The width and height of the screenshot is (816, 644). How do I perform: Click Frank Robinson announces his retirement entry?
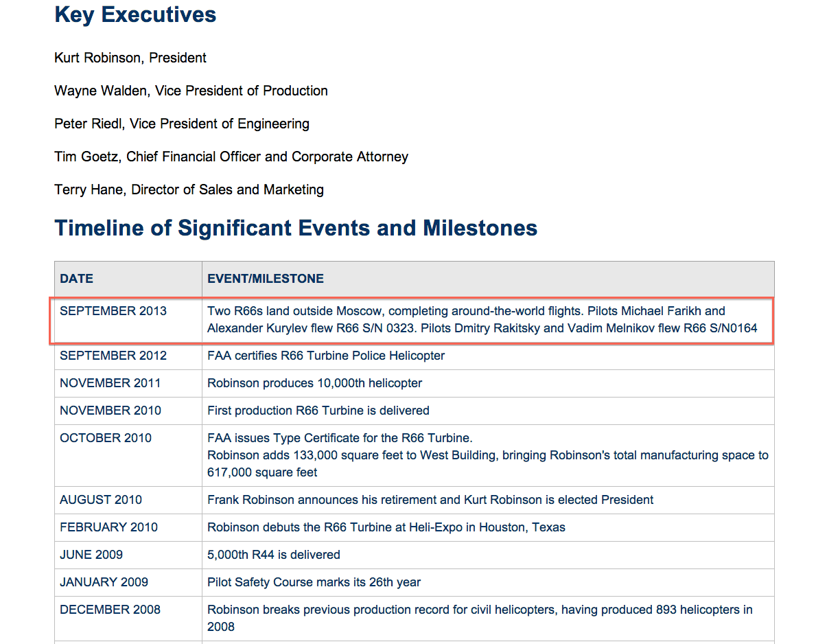coord(430,500)
